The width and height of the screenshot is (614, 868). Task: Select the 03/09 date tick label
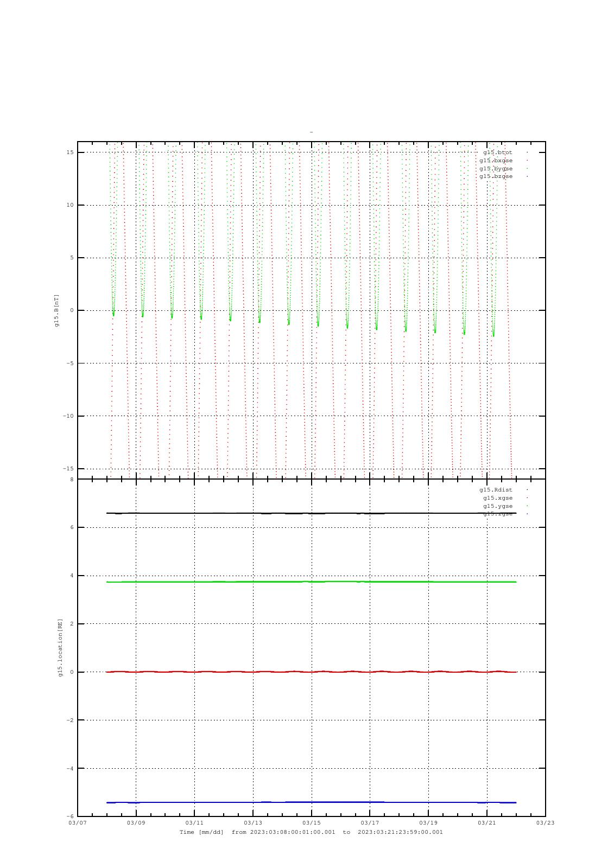(x=136, y=823)
